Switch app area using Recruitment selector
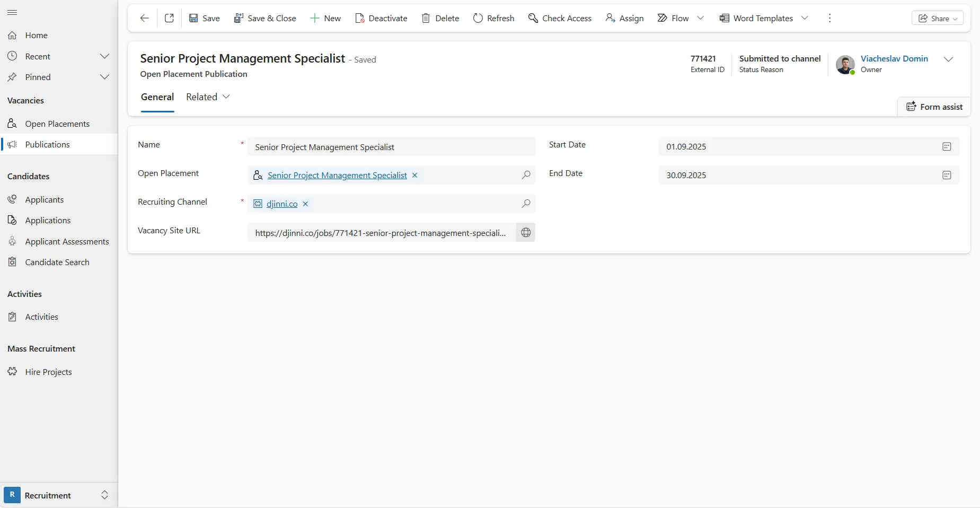Viewport: 980px width, 508px height. click(58, 495)
